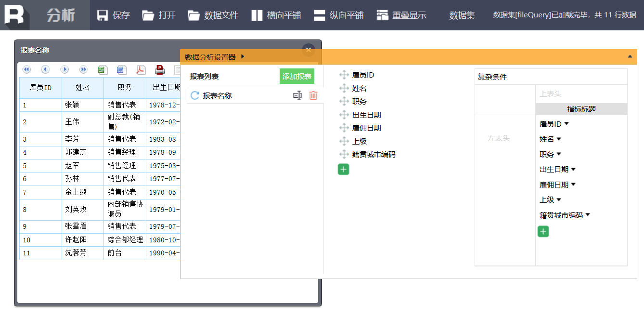Click the 添加报表 button
The height and width of the screenshot is (318, 644).
pos(296,76)
